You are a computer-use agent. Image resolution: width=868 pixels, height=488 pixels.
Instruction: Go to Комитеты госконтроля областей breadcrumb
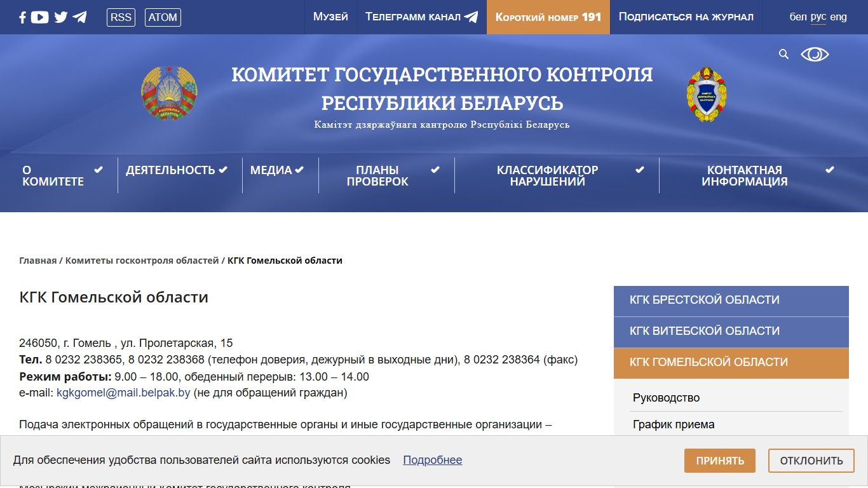142,261
